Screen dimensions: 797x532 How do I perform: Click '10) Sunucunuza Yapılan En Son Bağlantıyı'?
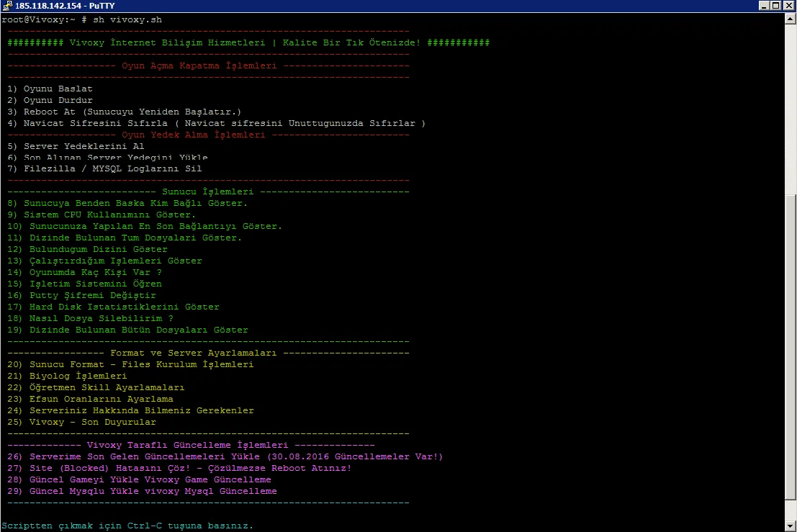tap(145, 227)
